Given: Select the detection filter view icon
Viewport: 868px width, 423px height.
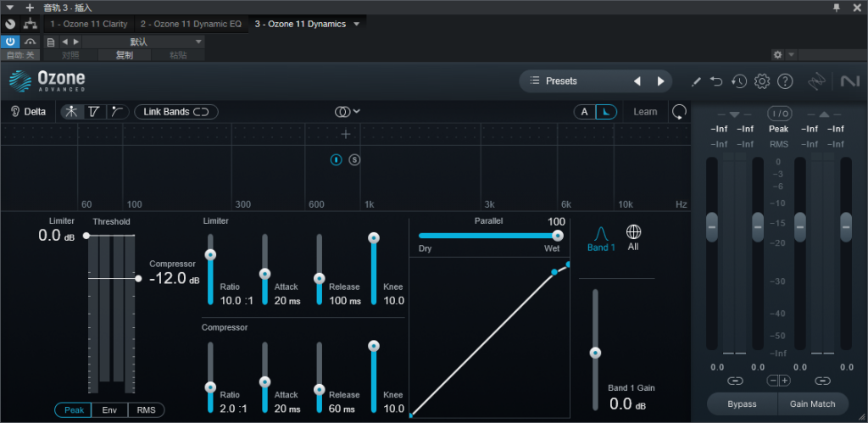Looking at the screenshot, I should 94,112.
